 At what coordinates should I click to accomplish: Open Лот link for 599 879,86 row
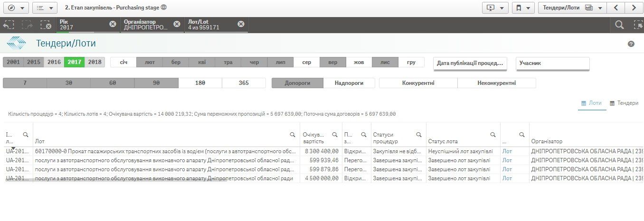coord(507,169)
